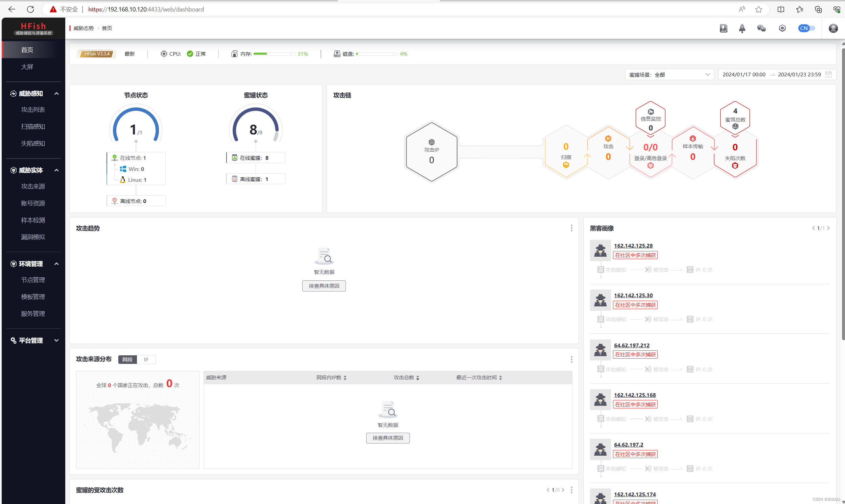Click the document book icon in header
This screenshot has width=845, height=504.
coord(723,28)
